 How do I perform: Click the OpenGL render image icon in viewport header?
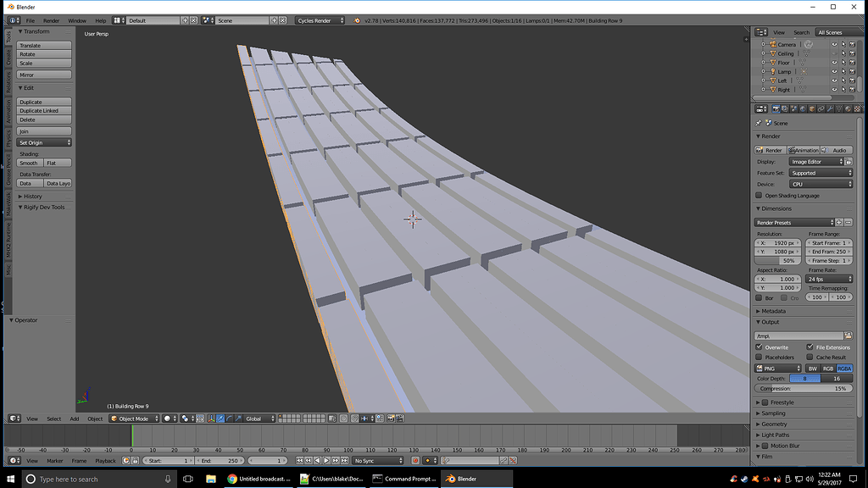[x=391, y=419]
